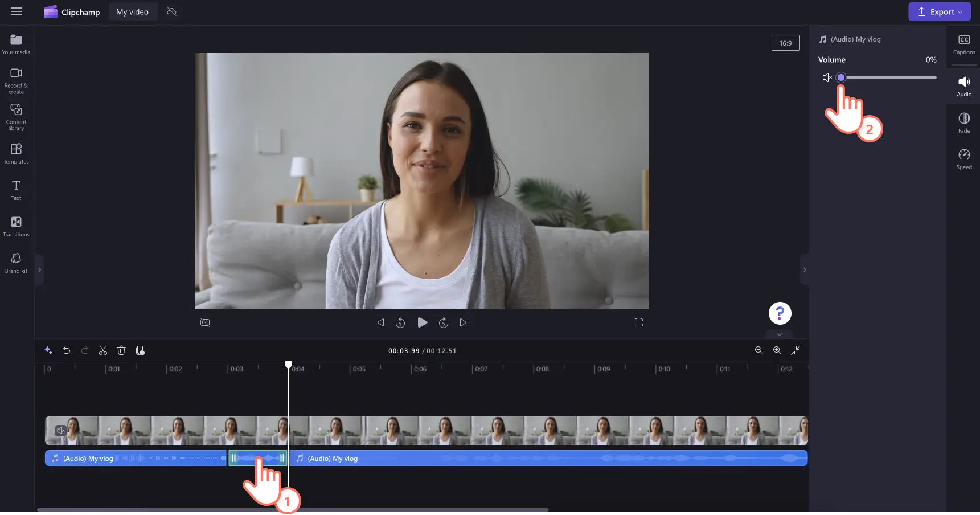Screen dimensions: 980x515
Task: Open the Speed properties tab
Action: 963,160
